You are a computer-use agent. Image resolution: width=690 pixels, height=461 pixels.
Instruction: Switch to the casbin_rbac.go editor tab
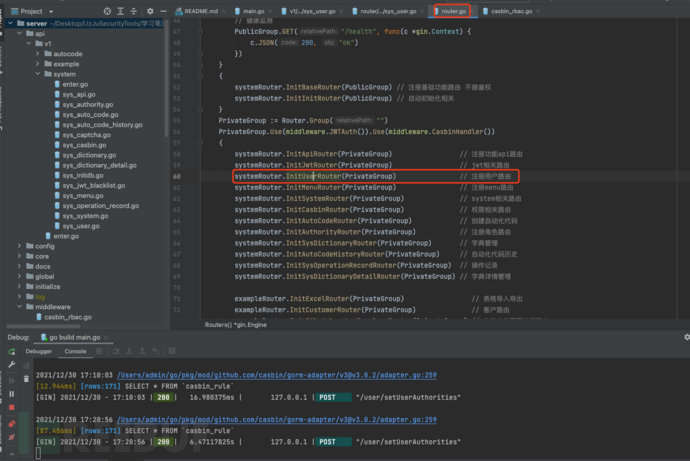point(511,10)
